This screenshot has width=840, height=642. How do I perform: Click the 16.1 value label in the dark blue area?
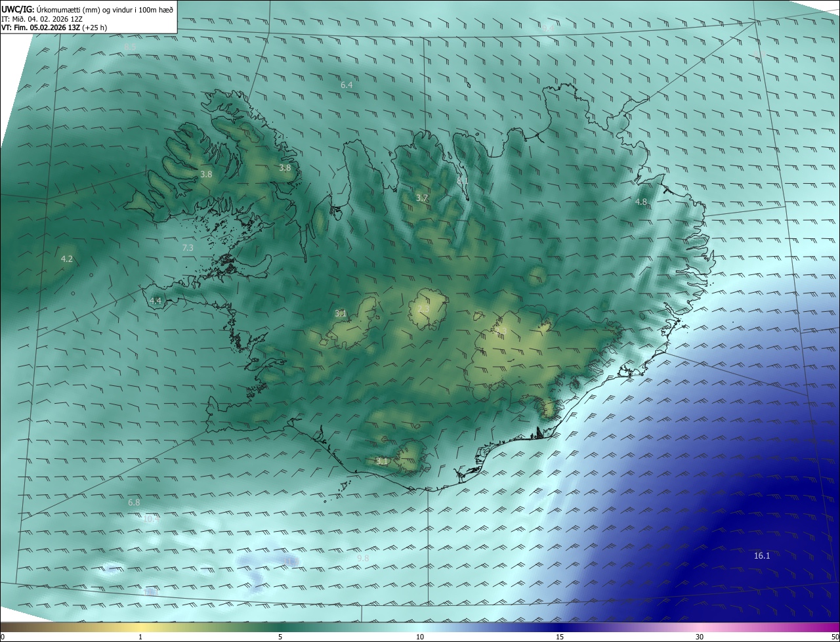coord(762,556)
